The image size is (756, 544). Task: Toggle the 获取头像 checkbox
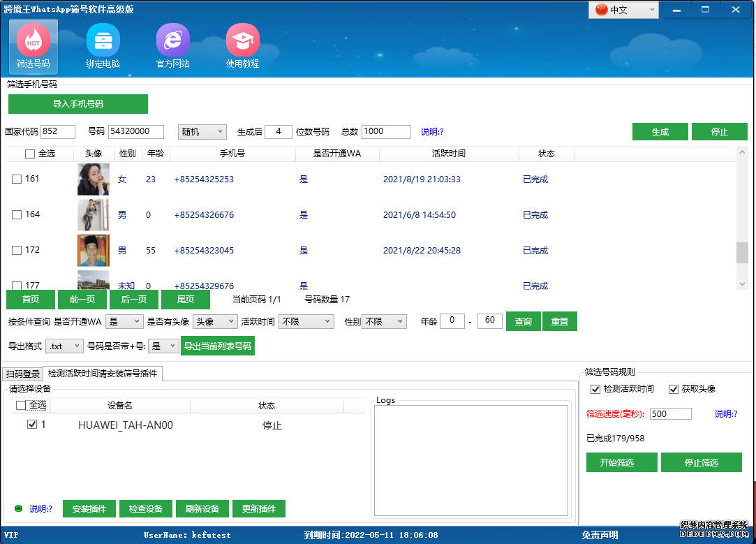(x=674, y=389)
